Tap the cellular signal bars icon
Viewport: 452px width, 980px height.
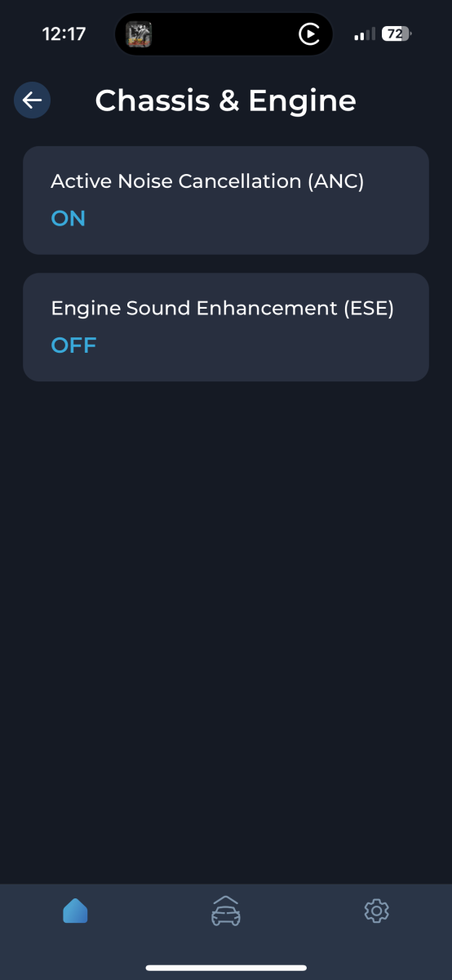coord(365,34)
